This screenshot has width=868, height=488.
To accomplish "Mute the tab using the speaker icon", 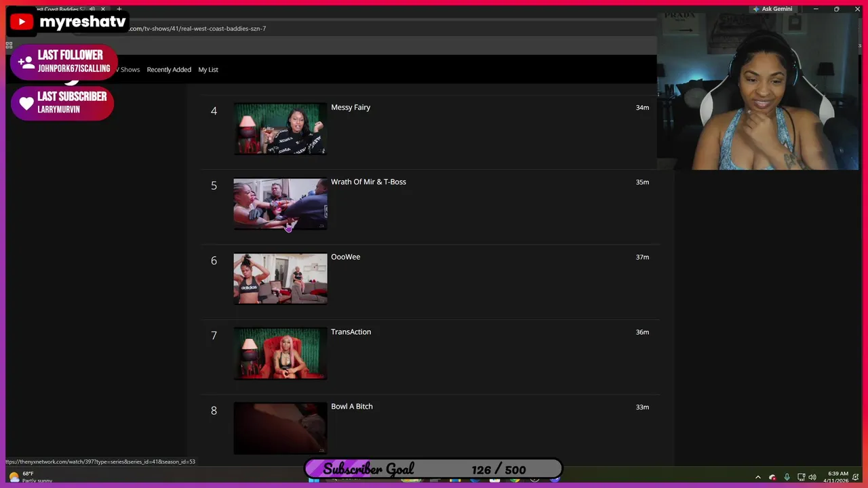I will (93, 9).
